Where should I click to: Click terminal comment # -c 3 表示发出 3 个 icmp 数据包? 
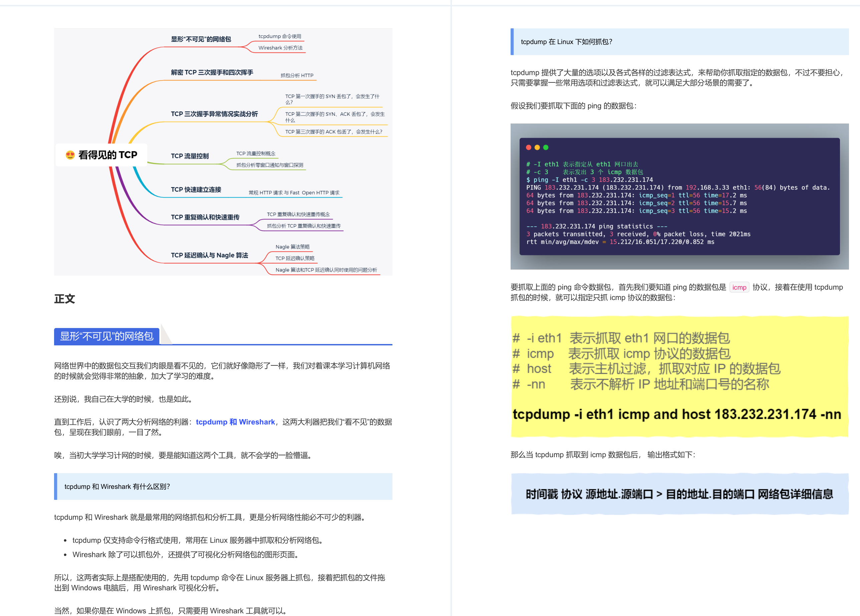click(584, 172)
